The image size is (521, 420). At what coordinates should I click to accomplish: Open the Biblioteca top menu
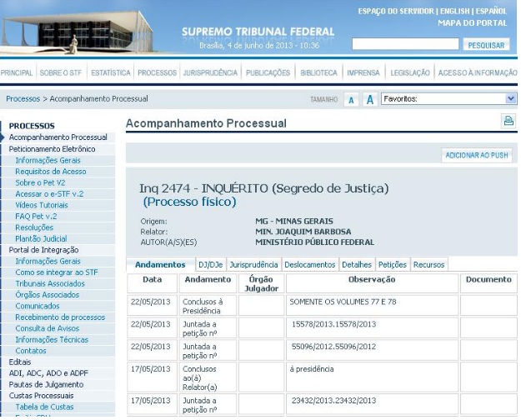(x=318, y=73)
